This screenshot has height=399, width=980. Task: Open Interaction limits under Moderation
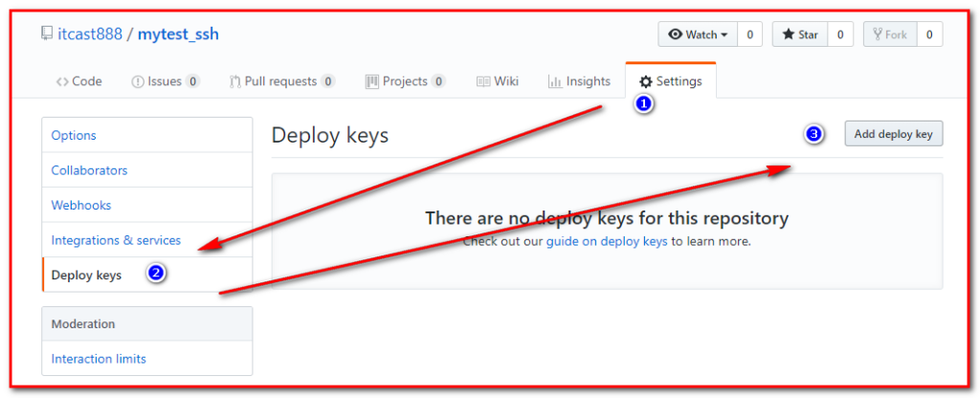(146, 359)
